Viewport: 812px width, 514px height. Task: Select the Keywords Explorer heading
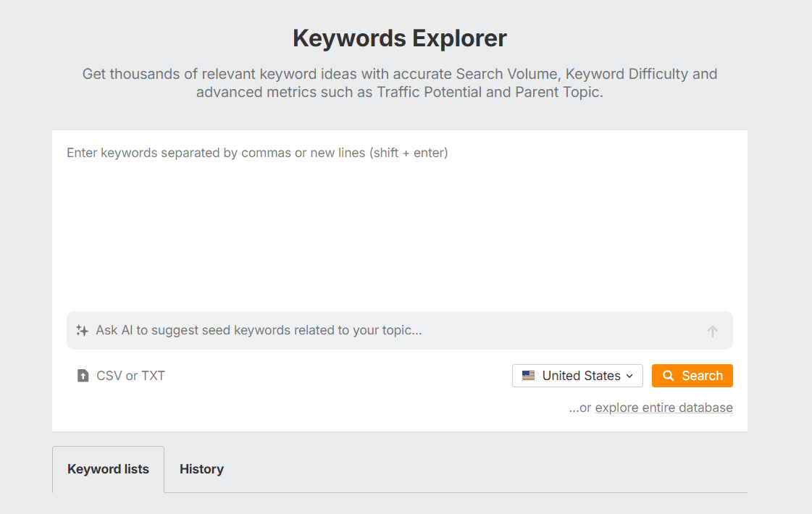tap(399, 38)
